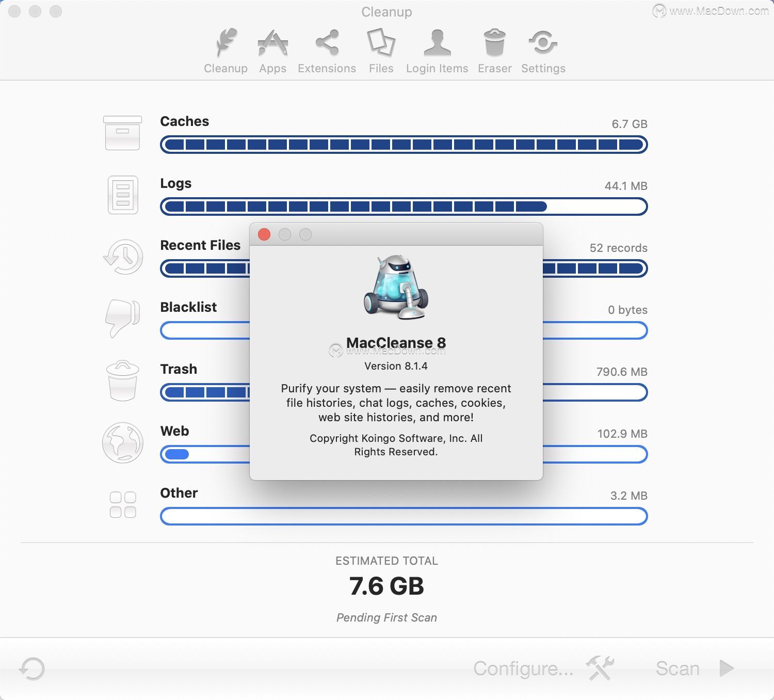Click the circular reset arrow icon
774x700 pixels.
(32, 669)
